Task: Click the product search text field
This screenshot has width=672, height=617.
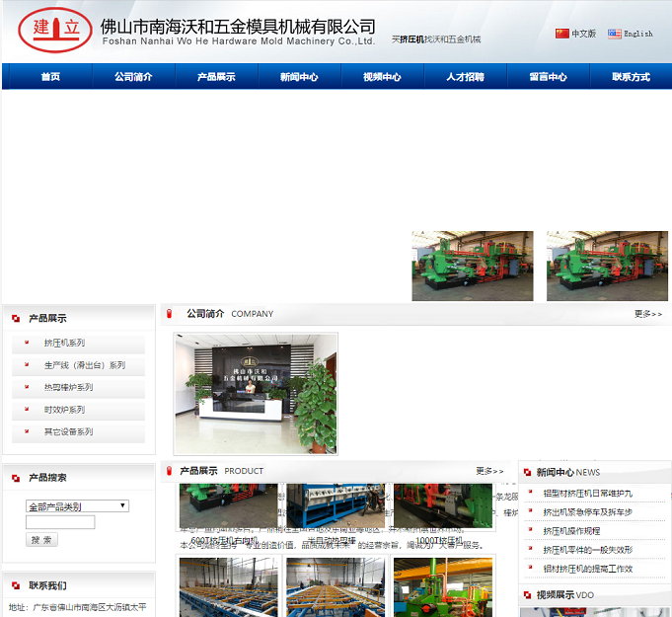Action: (60, 522)
